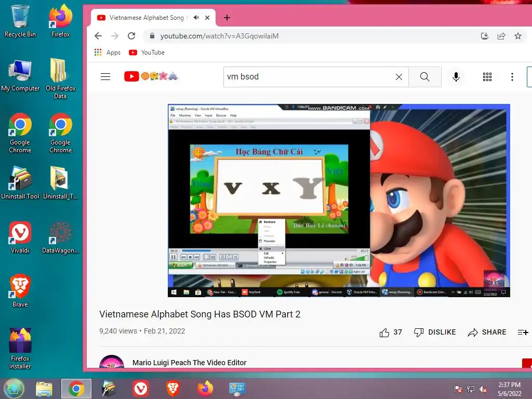Screen dimensions: 532x399
Task: Open YouTube settings three-dot menu
Action: click(512, 77)
